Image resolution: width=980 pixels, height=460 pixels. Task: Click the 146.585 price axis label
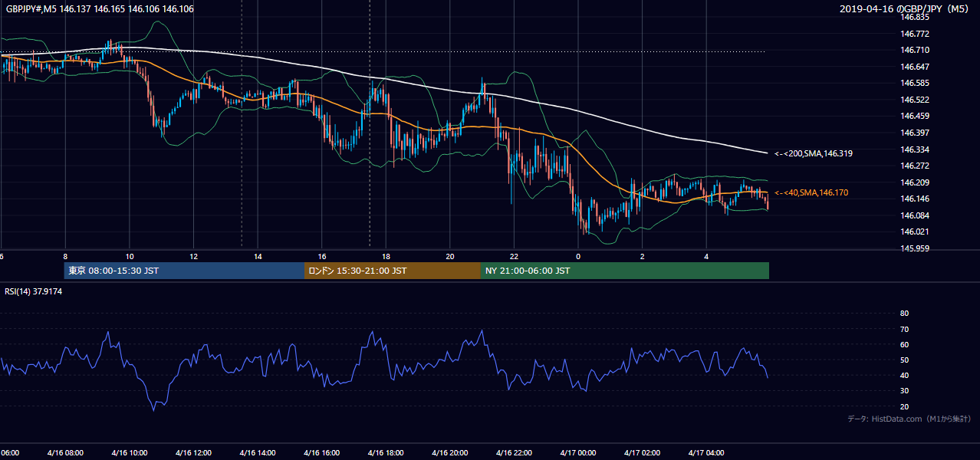coord(916,83)
